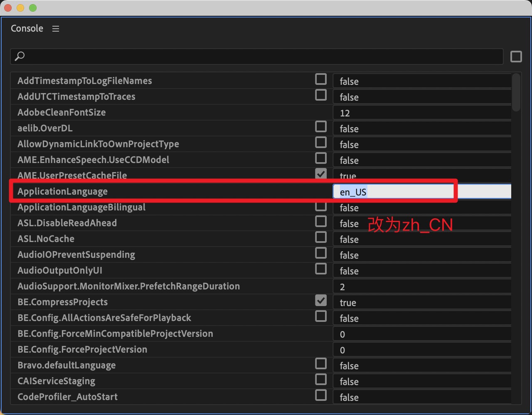Select the AddTimestampToLogFileNames label

(85, 81)
